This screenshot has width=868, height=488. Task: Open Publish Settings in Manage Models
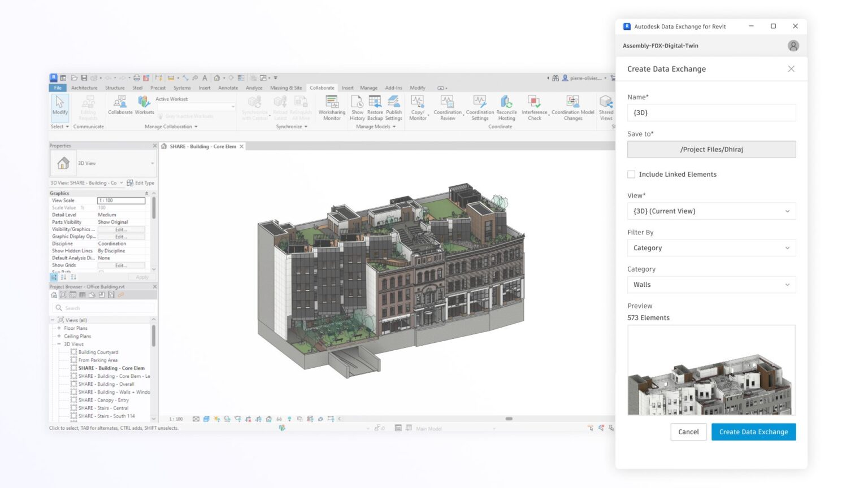pyautogui.click(x=393, y=107)
